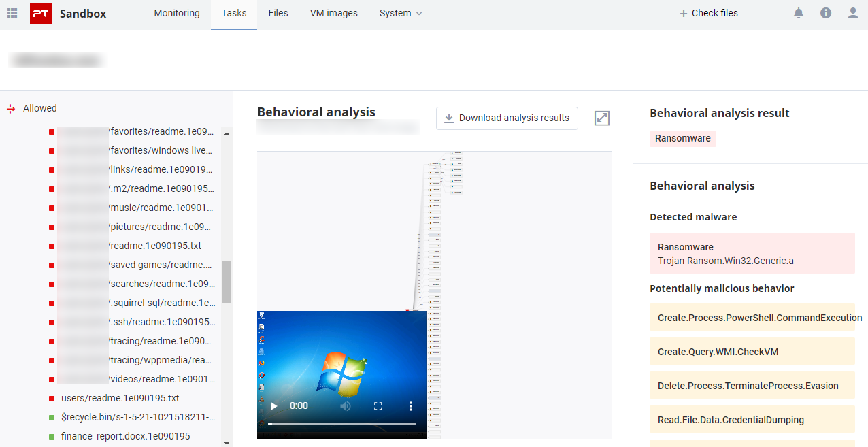Click the PT Sandbox logo
The width and height of the screenshot is (868, 447).
coord(41,14)
